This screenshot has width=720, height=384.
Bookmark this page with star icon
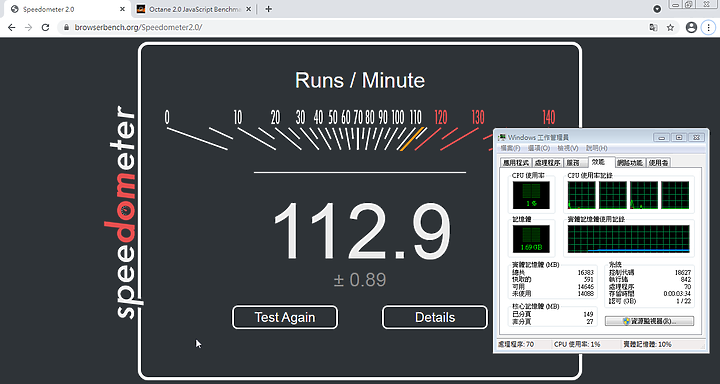click(x=670, y=28)
